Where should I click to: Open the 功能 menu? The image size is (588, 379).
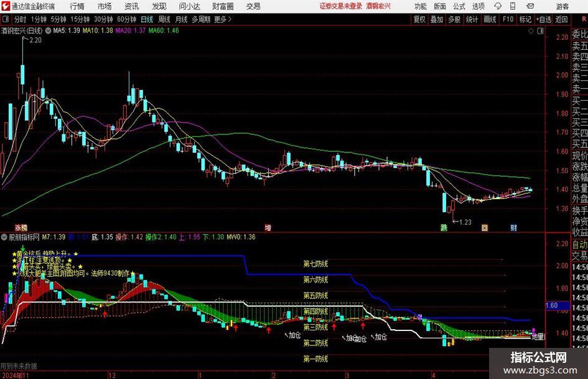point(421,6)
